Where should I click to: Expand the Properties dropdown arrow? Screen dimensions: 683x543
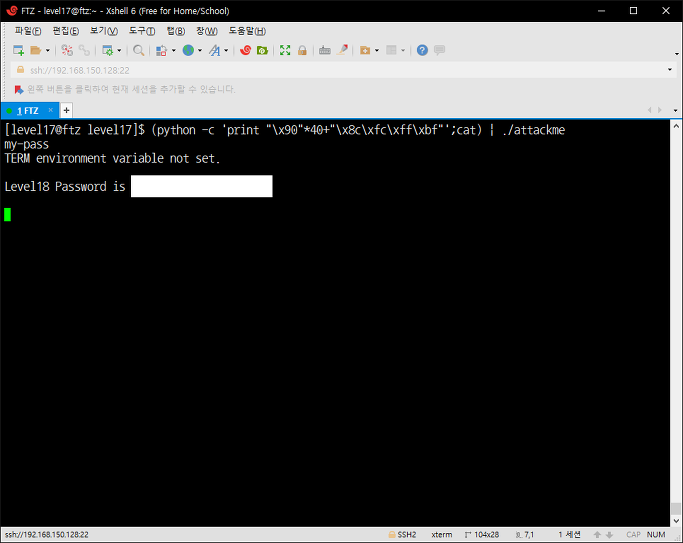coord(119,51)
